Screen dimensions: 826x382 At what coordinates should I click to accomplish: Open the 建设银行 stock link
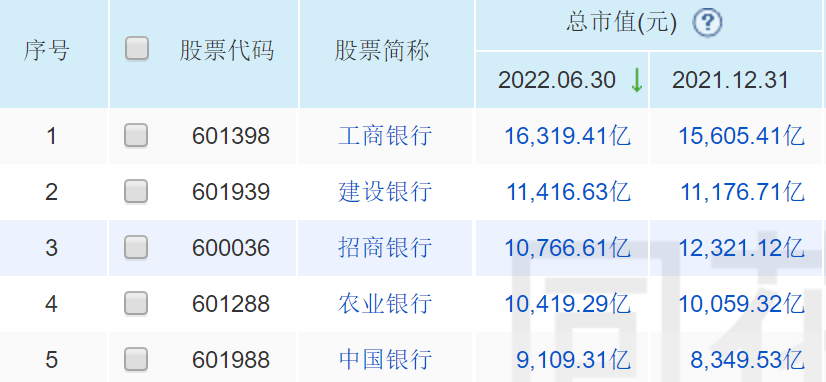(385, 192)
